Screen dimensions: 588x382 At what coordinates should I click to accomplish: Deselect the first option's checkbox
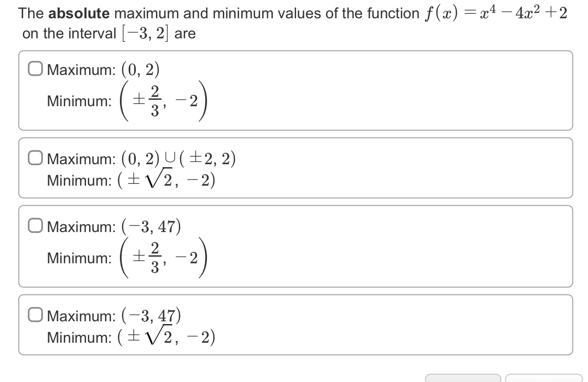click(x=36, y=68)
